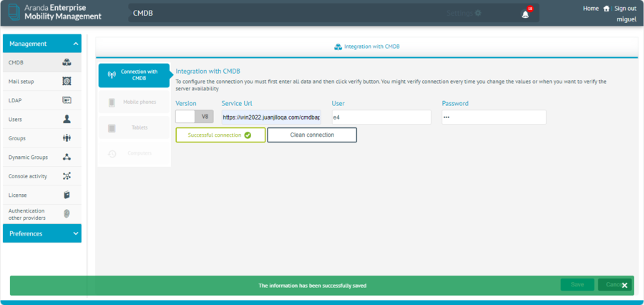644x305 pixels.
Task: Click the Users person icon
Action: tap(67, 119)
